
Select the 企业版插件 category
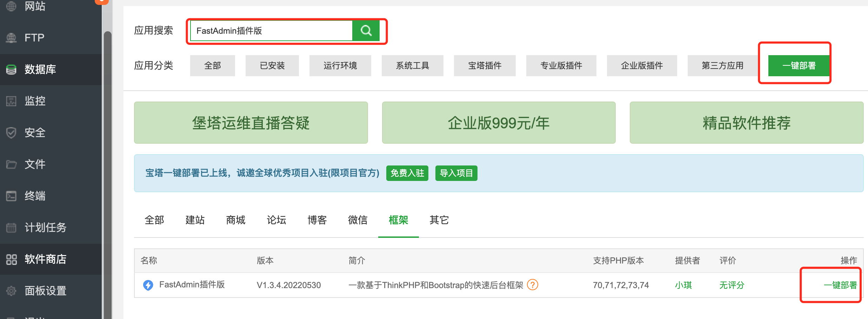[x=642, y=66]
